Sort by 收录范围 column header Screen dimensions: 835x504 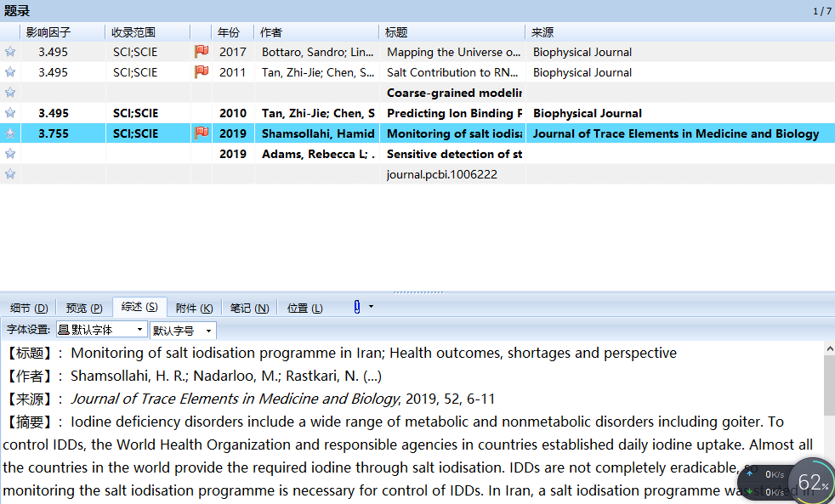[x=147, y=32]
